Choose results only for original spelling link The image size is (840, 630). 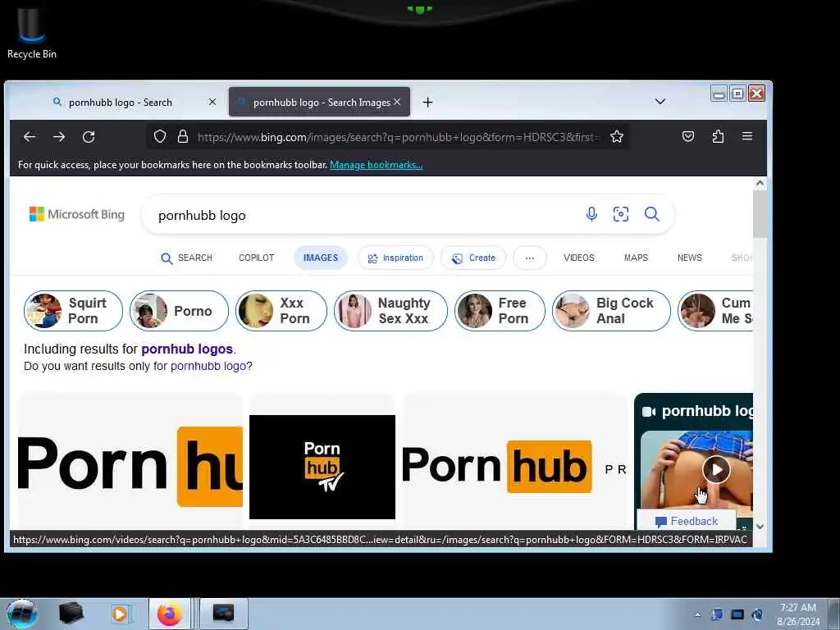[x=208, y=367]
